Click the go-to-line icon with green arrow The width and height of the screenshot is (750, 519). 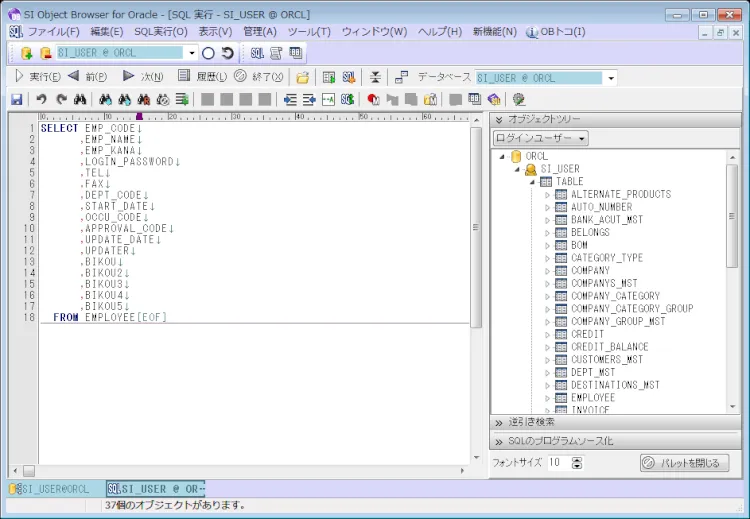(182, 99)
